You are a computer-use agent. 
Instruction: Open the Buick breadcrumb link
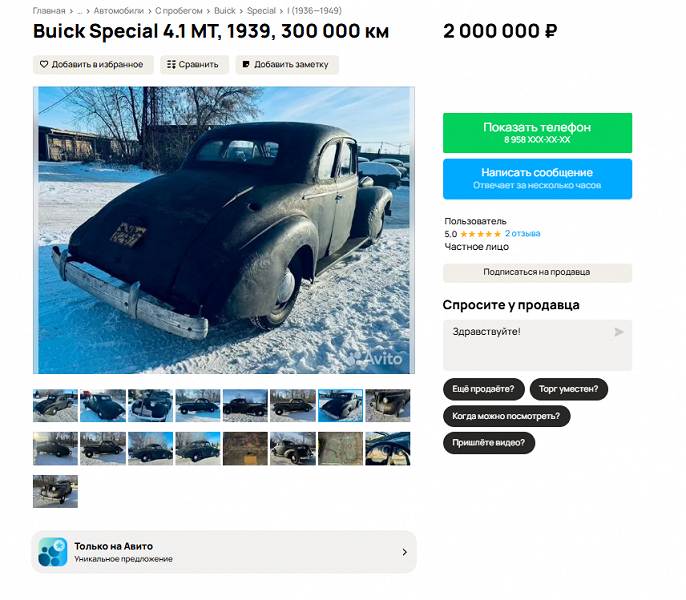point(225,11)
